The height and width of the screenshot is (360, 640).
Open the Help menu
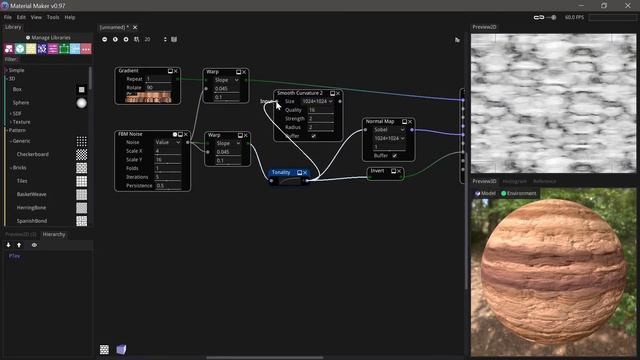click(70, 17)
